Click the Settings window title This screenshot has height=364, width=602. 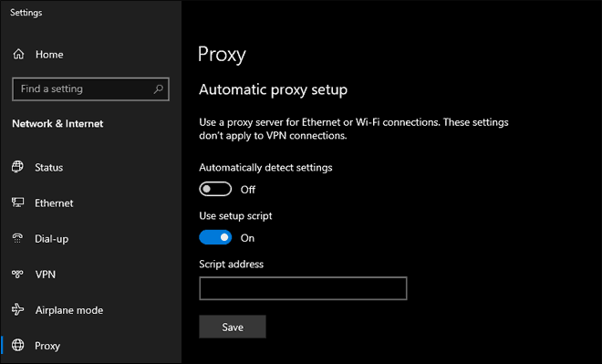(x=26, y=13)
